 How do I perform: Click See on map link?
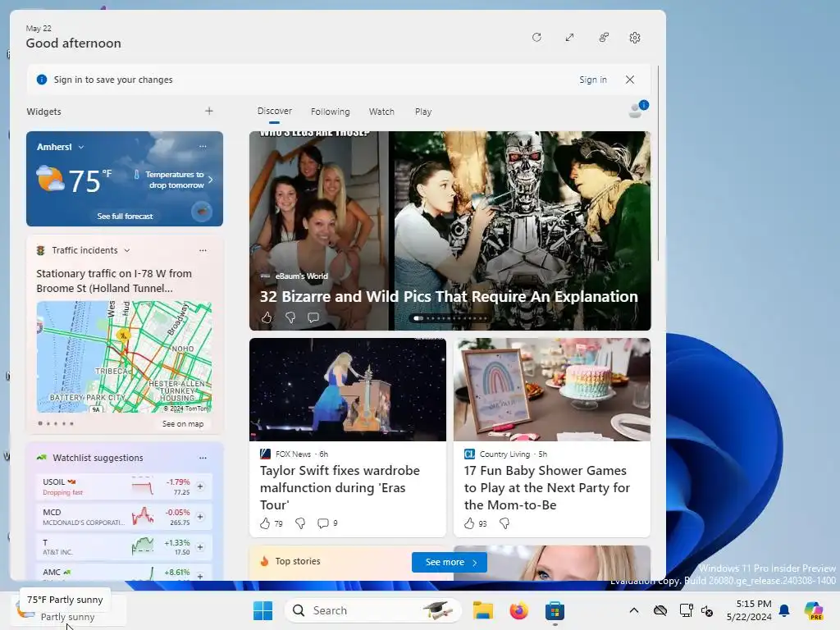coord(183,424)
